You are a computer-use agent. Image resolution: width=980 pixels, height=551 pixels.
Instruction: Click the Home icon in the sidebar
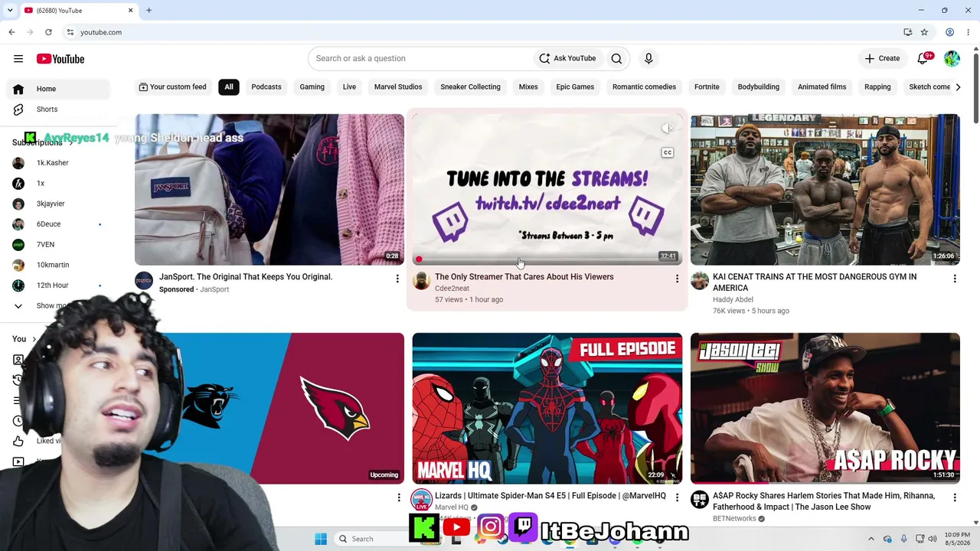pyautogui.click(x=18, y=89)
